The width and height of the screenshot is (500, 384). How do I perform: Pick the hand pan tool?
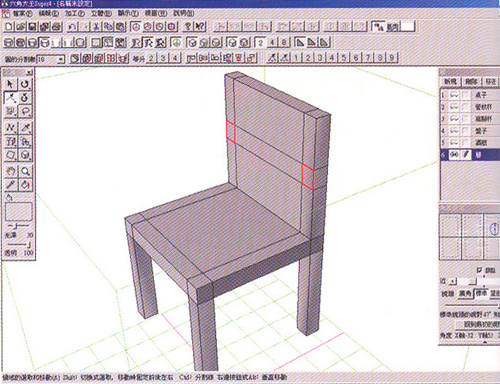(x=11, y=171)
